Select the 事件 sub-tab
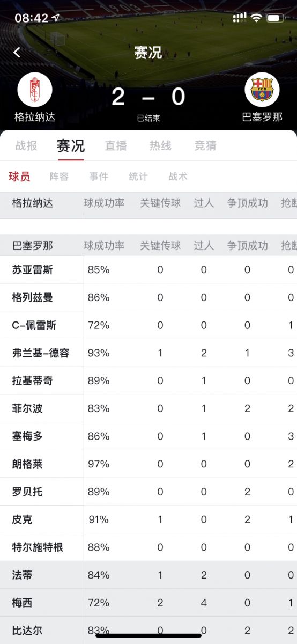Image resolution: width=297 pixels, height=644 pixels. (99, 177)
